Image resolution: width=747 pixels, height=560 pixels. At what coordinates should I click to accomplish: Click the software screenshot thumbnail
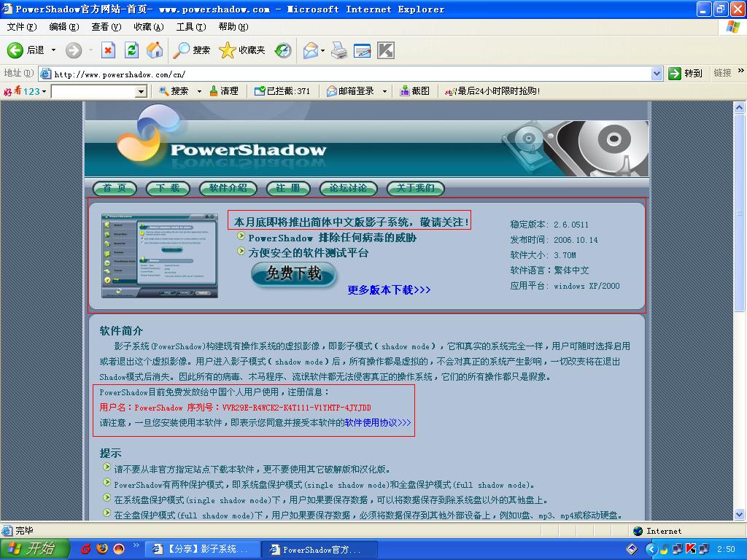point(160,256)
